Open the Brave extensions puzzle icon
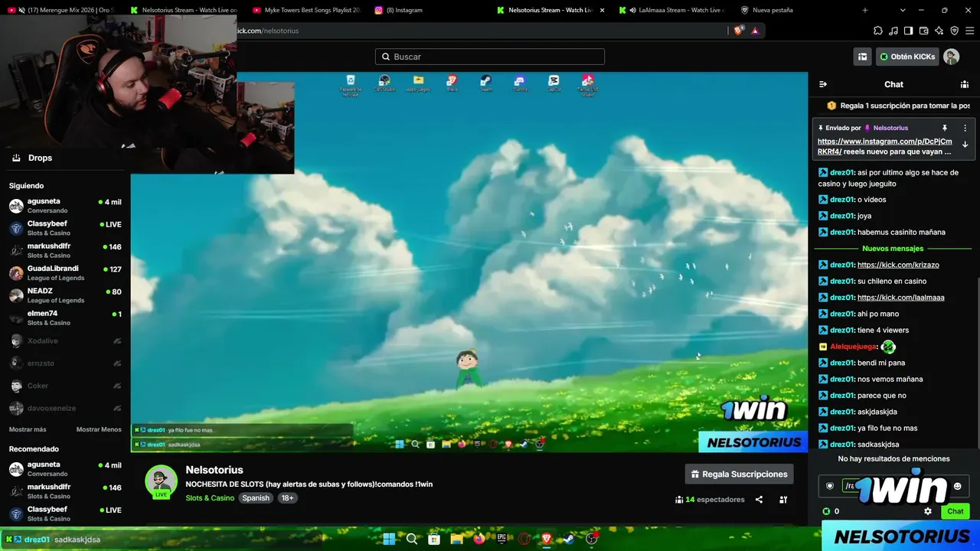 878,31
